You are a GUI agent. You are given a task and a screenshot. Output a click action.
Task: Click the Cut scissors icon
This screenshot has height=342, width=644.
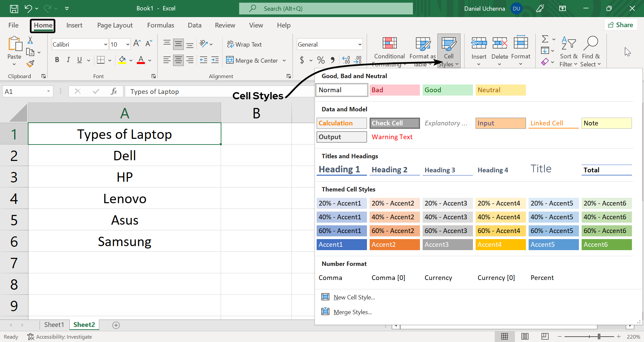click(x=30, y=41)
